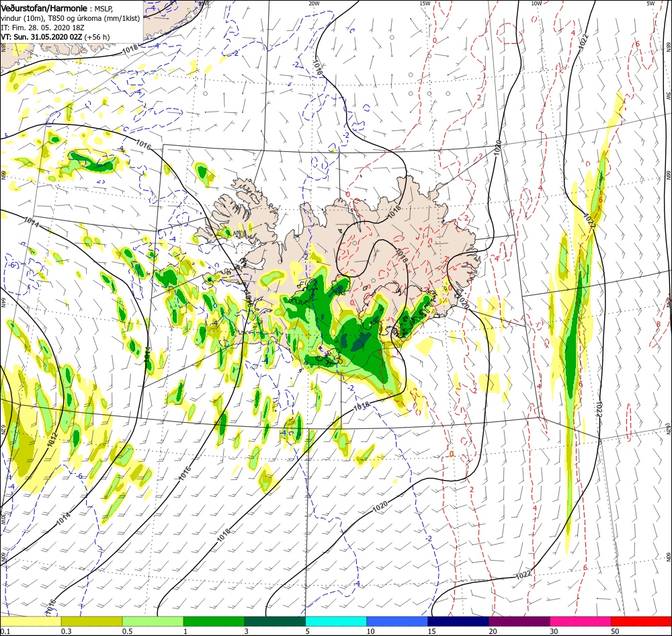Click the '20W' longitude label
Image resolution: width=672 pixels, height=636 pixels.
tap(314, 3)
